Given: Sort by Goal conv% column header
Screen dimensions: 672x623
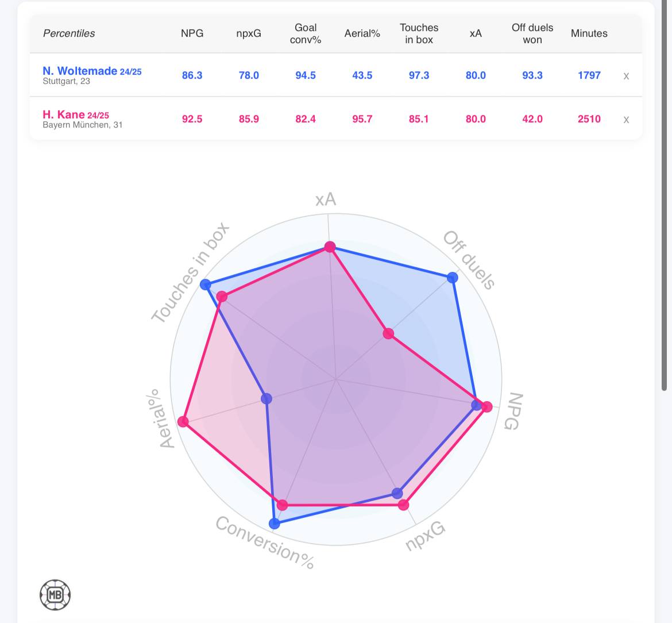Looking at the screenshot, I should click(x=306, y=33).
